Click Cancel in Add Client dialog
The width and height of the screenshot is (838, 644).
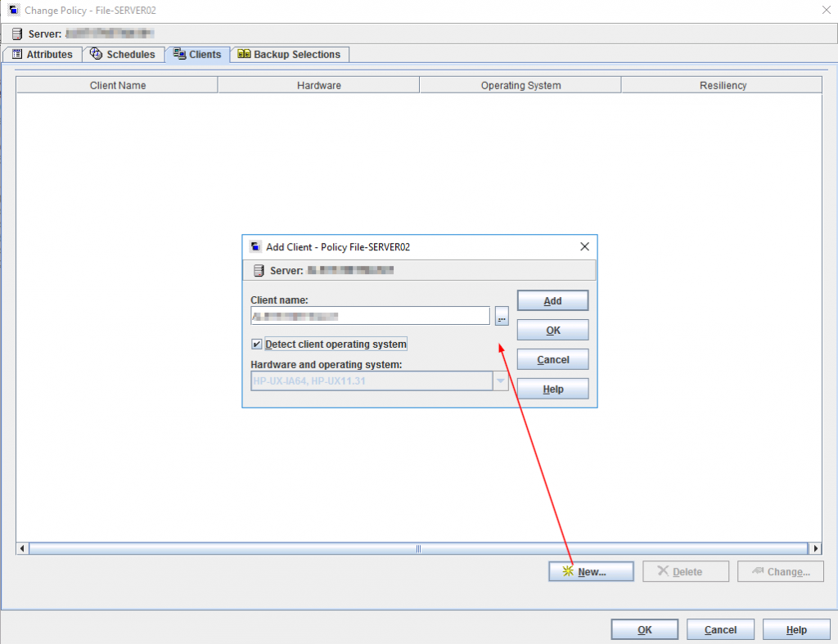pyautogui.click(x=552, y=360)
